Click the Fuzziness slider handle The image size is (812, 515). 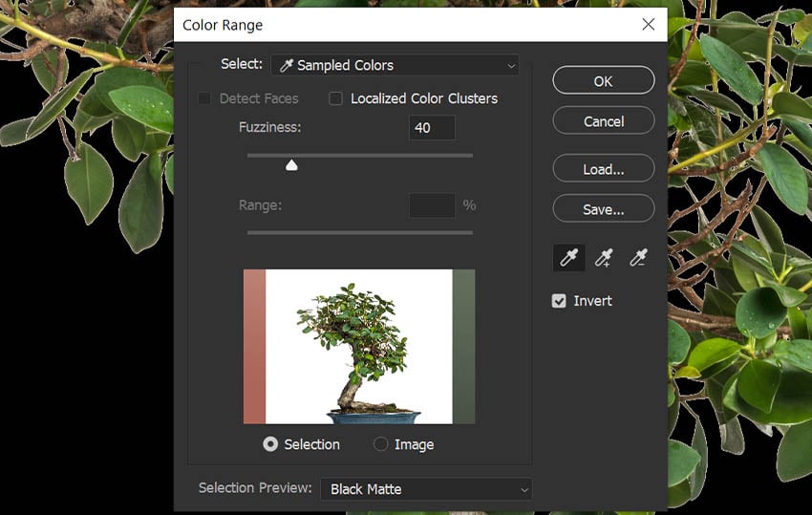tap(291, 165)
